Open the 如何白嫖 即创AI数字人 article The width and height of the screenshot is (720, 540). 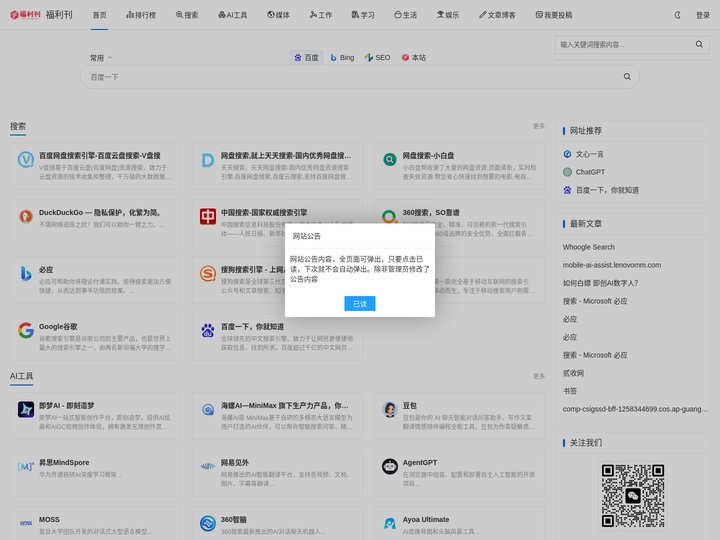pyautogui.click(x=601, y=283)
